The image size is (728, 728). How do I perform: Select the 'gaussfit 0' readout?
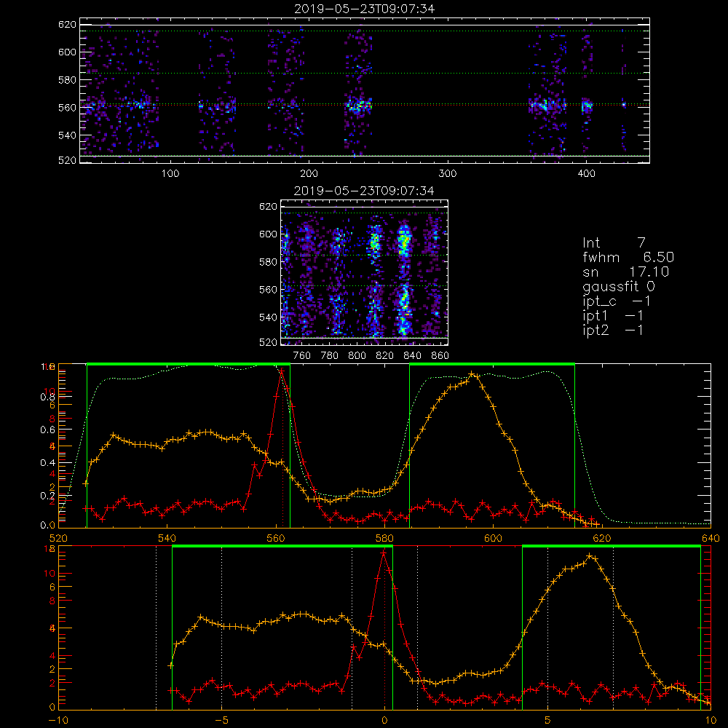pos(619,287)
